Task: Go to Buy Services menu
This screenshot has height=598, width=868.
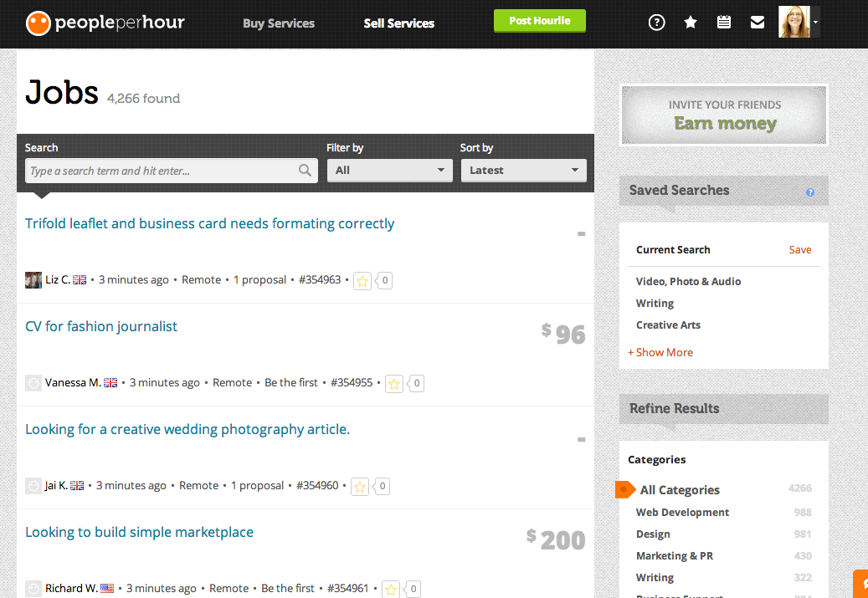Action: 279,23
